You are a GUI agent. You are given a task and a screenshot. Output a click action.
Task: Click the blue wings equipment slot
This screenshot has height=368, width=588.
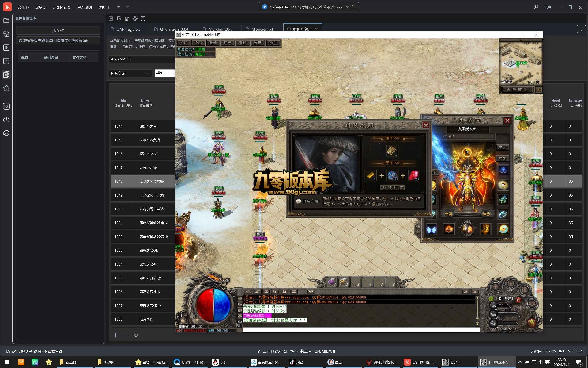coord(431,229)
